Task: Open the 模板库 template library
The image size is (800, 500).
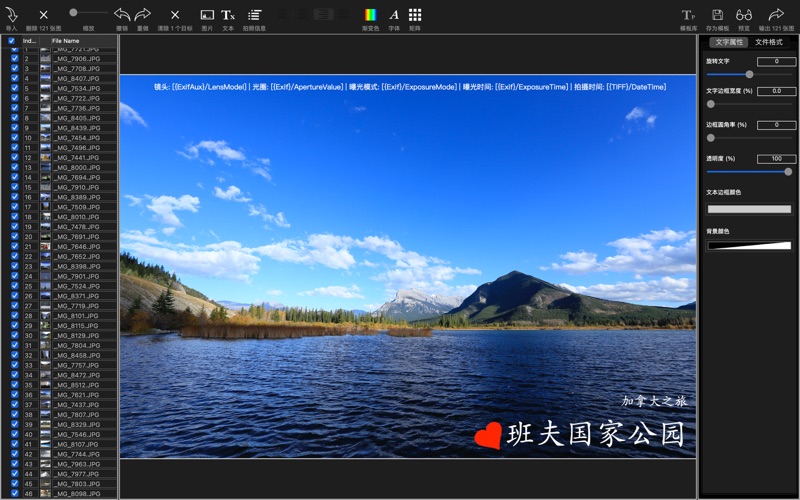Action: (x=688, y=15)
